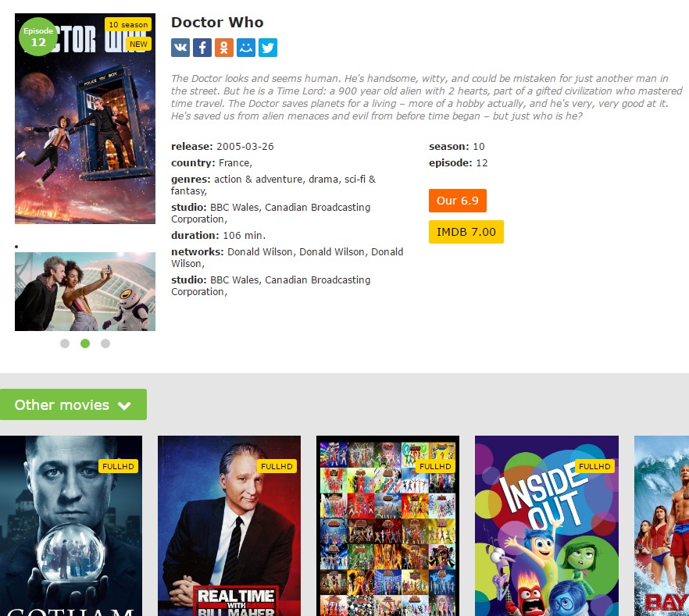
Task: Share on VK social icon
Action: [x=180, y=48]
